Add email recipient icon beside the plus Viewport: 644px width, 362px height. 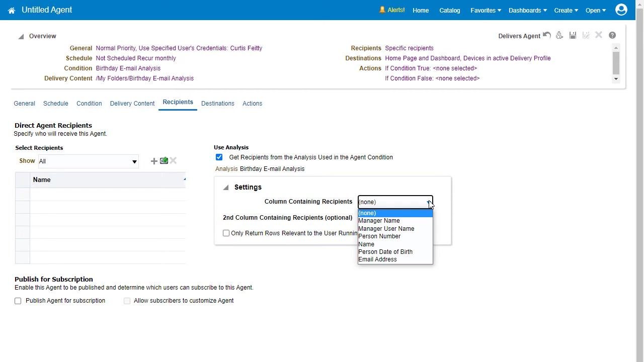tap(164, 161)
